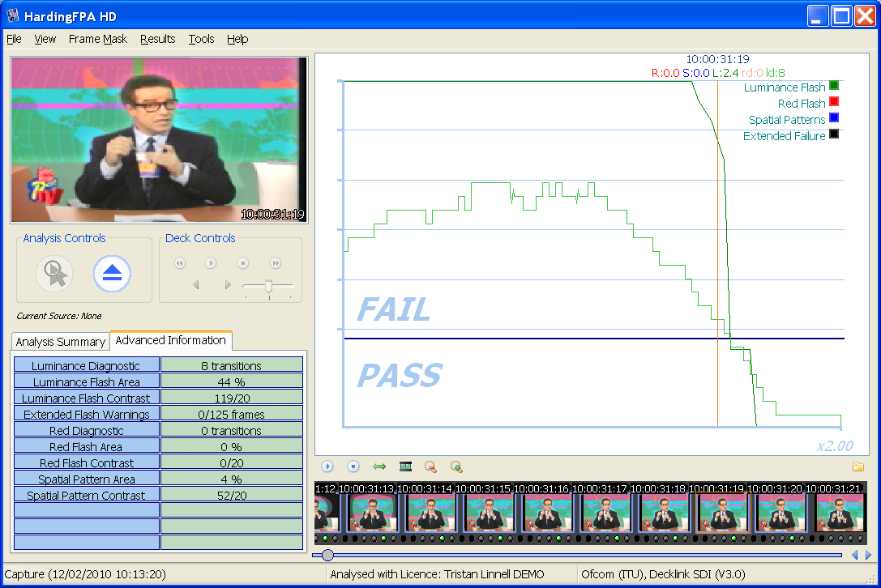This screenshot has width=881, height=588.
Task: Click the Luminance Flash Area '44 %' value
Action: coord(232,381)
